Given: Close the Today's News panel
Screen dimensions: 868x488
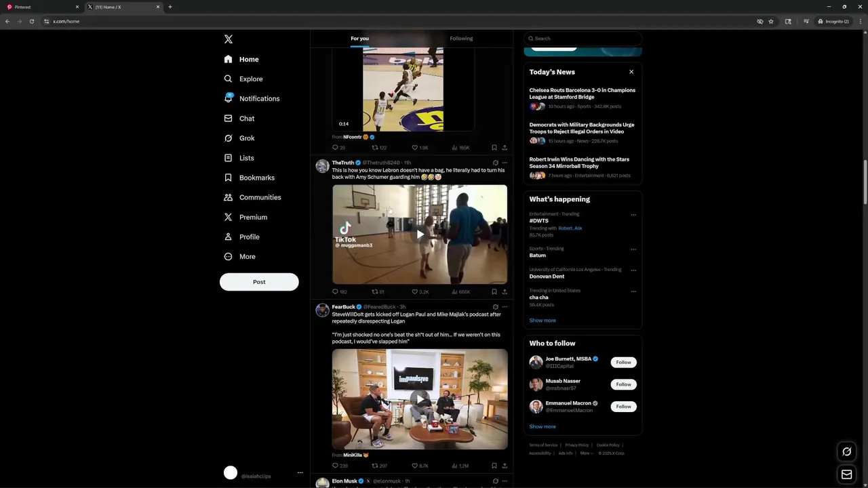Looking at the screenshot, I should [631, 72].
